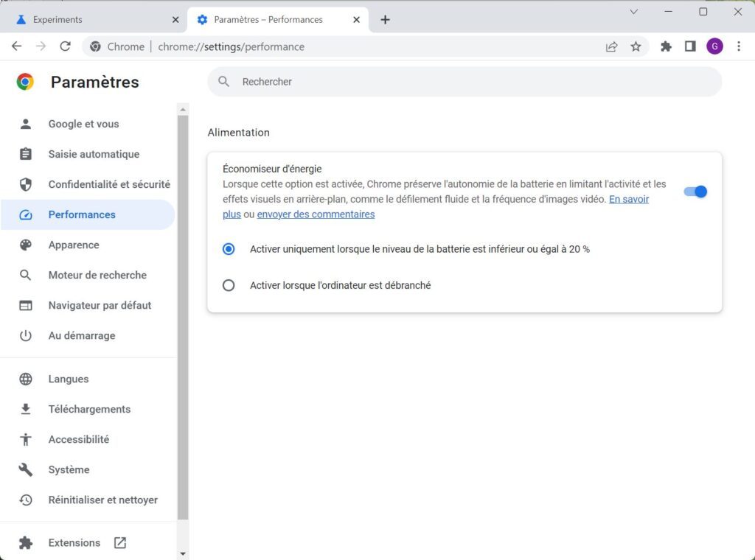The width and height of the screenshot is (755, 560).
Task: Click the power icon for Au démarrage
Action: 26,336
